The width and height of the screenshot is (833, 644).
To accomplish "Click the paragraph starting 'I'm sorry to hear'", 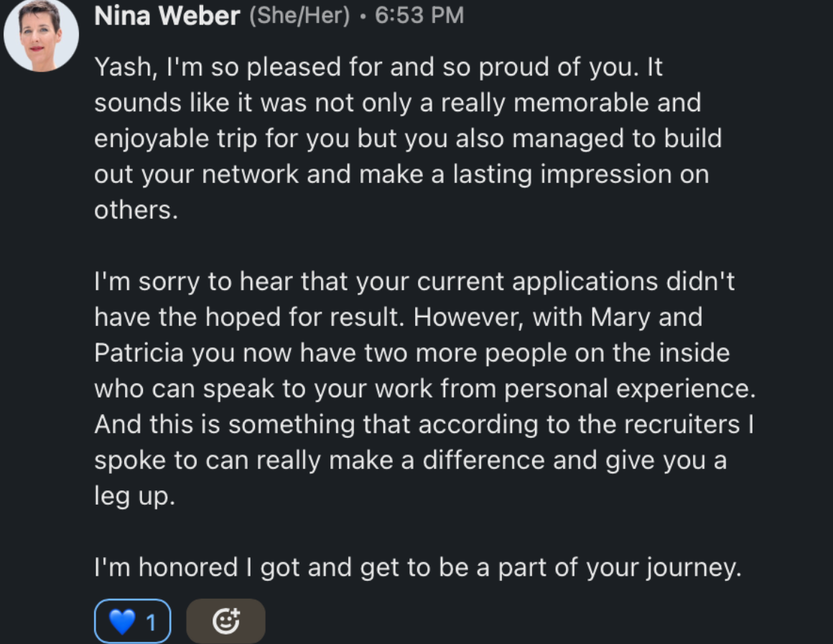I will click(x=424, y=388).
